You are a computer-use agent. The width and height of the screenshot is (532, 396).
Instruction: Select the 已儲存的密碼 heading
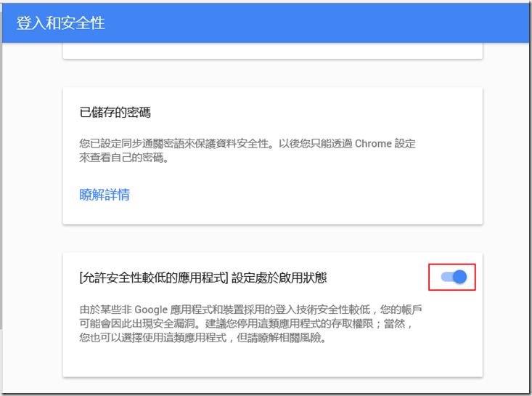115,113
